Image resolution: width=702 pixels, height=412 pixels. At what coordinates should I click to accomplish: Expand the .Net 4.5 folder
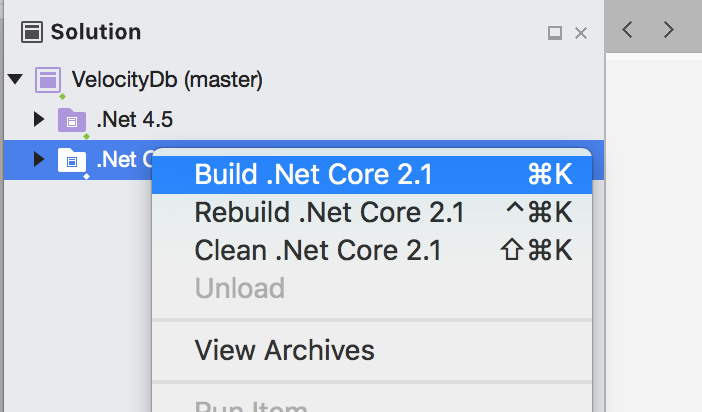tap(39, 119)
